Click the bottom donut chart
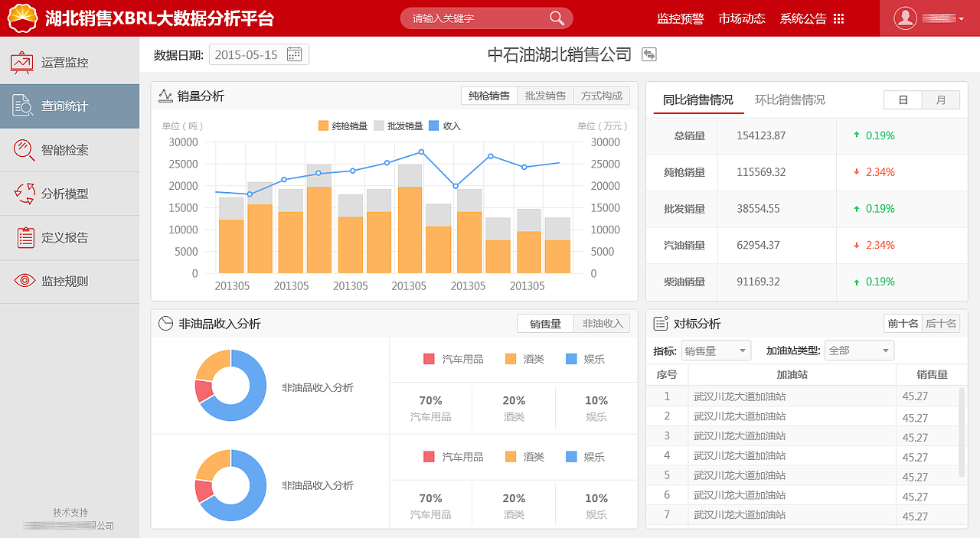The height and width of the screenshot is (538, 980). 230,485
